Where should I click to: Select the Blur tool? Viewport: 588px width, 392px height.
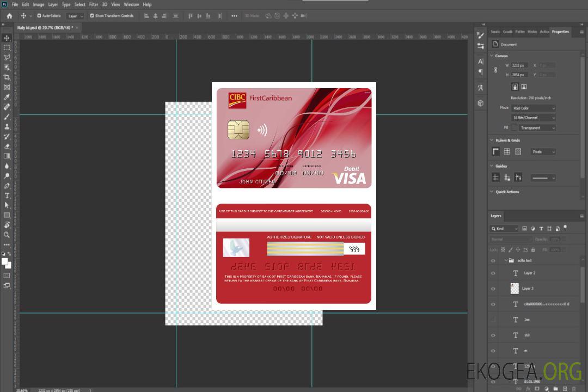coord(7,166)
